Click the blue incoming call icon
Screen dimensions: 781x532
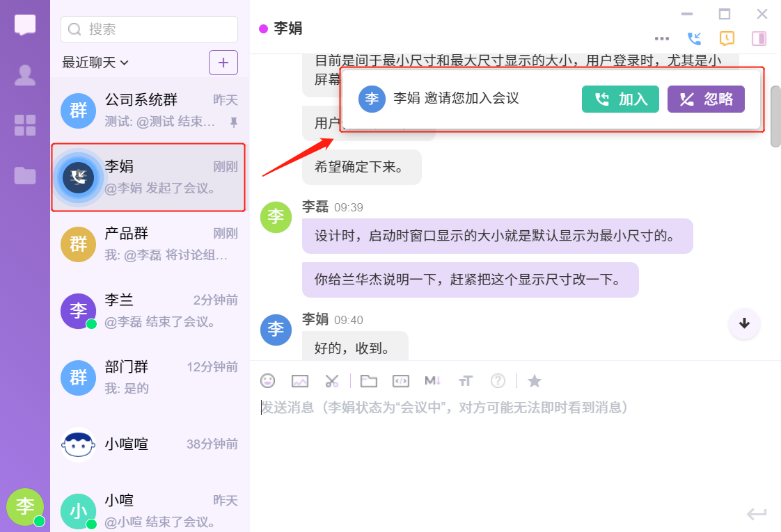click(694, 38)
